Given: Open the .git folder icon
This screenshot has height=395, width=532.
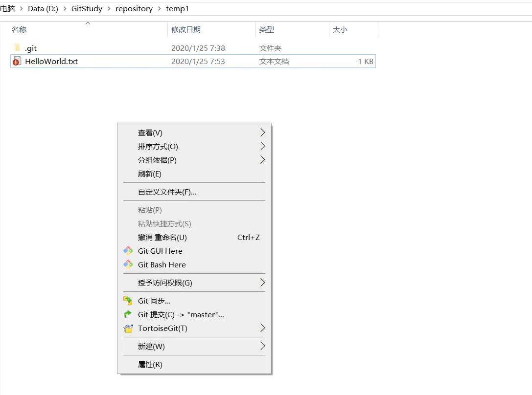Looking at the screenshot, I should point(17,47).
